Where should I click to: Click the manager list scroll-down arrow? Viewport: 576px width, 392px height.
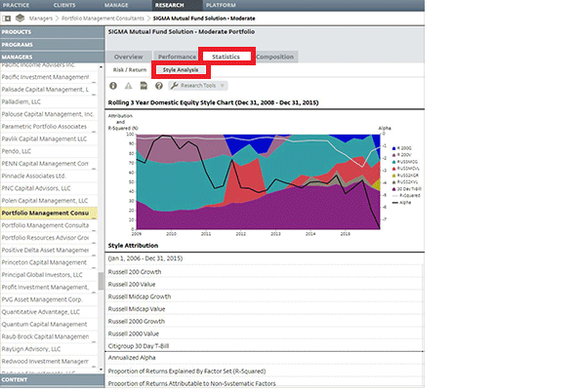point(101,370)
